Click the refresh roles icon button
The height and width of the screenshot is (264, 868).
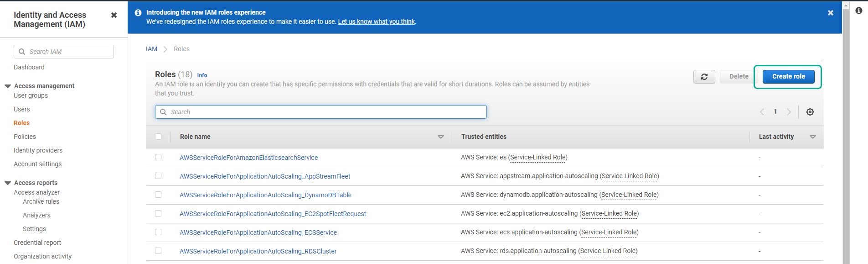pos(704,77)
